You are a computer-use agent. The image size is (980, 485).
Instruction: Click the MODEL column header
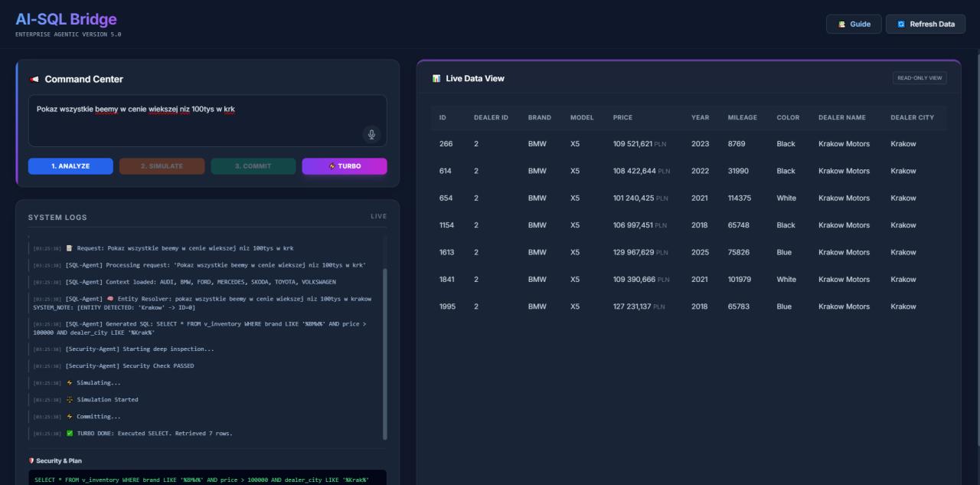[x=582, y=118]
